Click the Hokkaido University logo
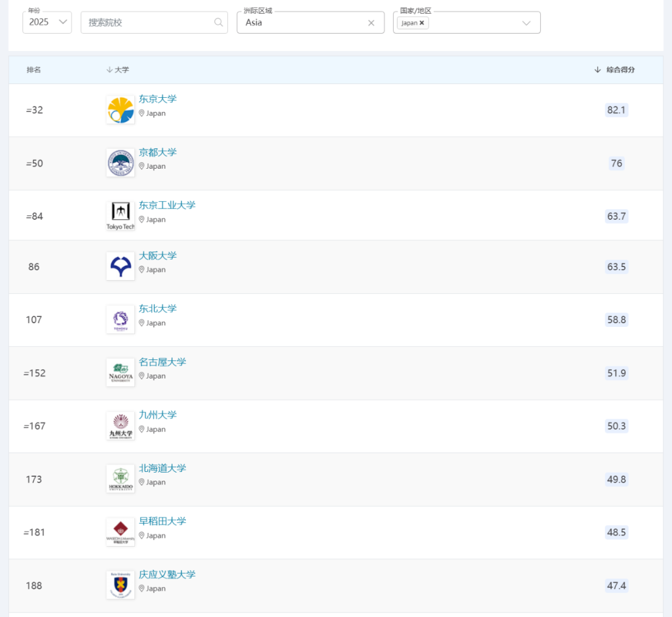 tap(120, 479)
